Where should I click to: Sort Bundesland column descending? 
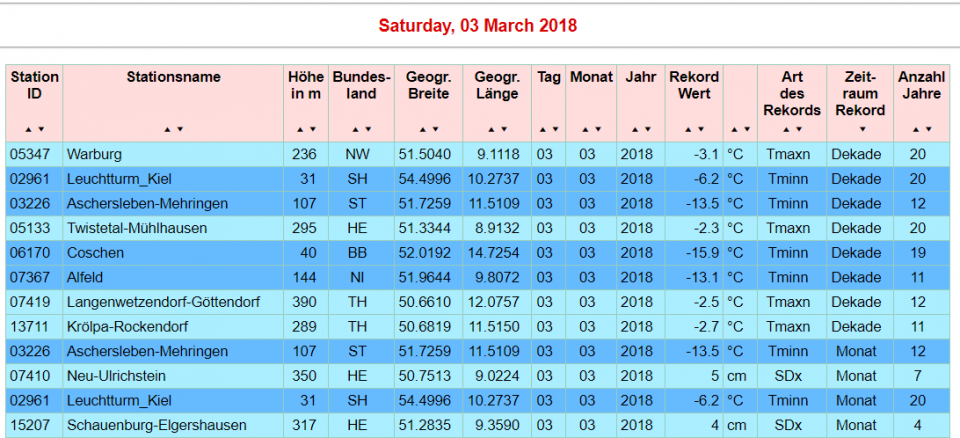[369, 129]
